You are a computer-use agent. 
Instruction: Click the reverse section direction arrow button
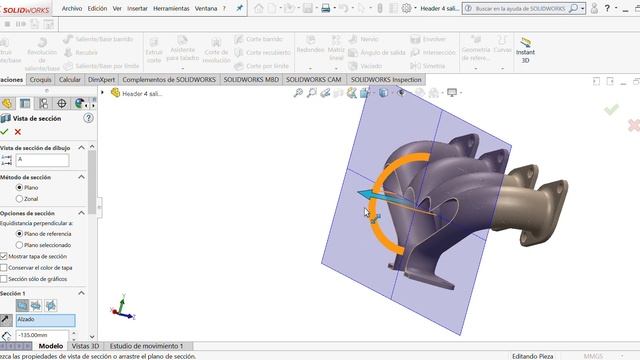(x=6, y=320)
